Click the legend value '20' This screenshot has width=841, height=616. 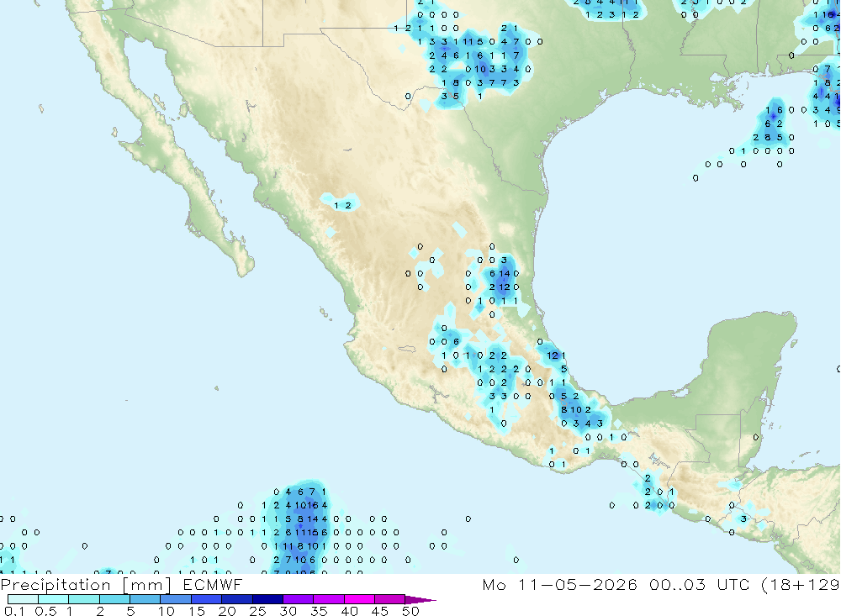coord(227,611)
